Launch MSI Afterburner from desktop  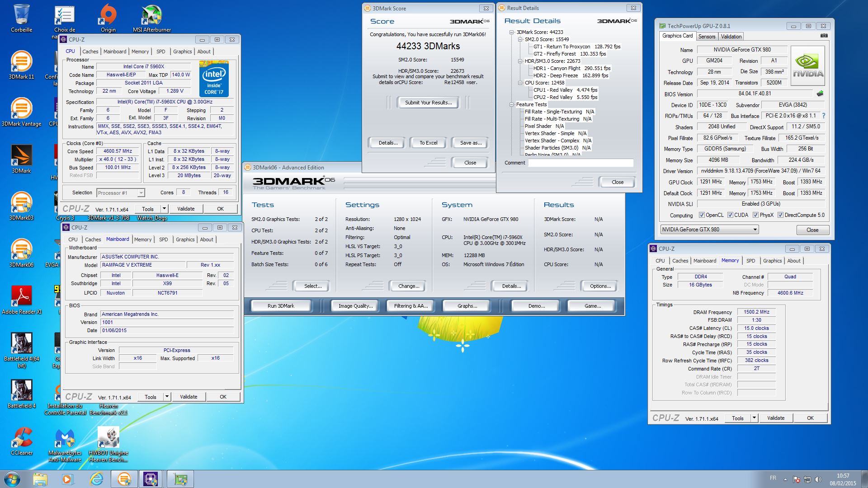(152, 18)
